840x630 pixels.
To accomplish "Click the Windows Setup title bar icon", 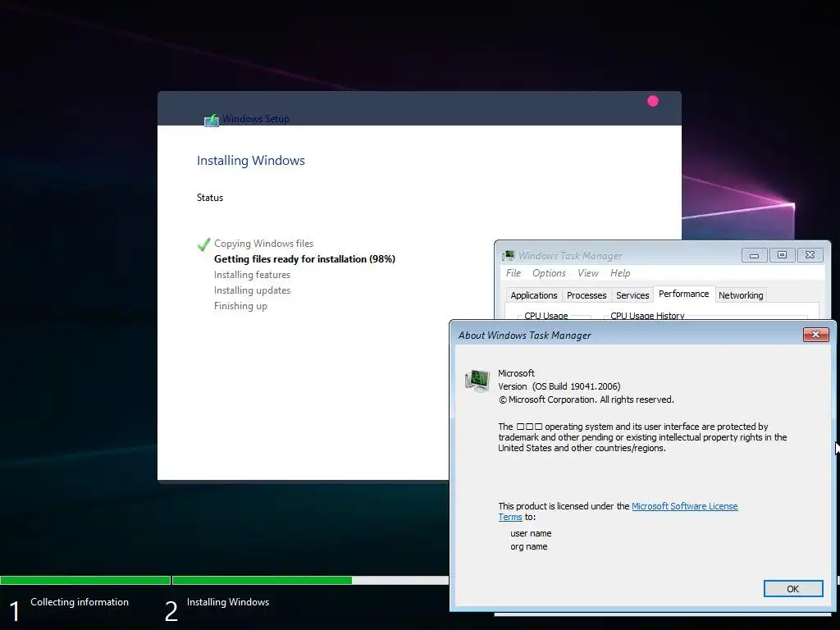I will click(x=212, y=120).
